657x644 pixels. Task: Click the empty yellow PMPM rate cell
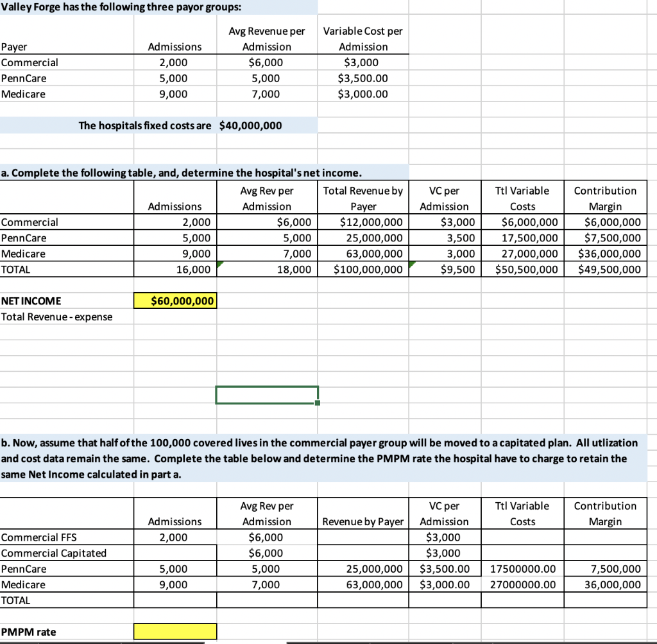175,631
